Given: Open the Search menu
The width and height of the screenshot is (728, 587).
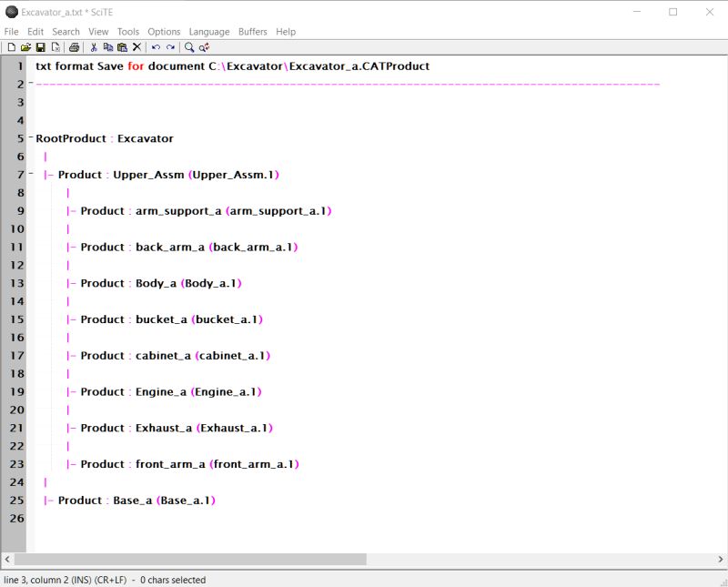Looking at the screenshot, I should coord(66,32).
